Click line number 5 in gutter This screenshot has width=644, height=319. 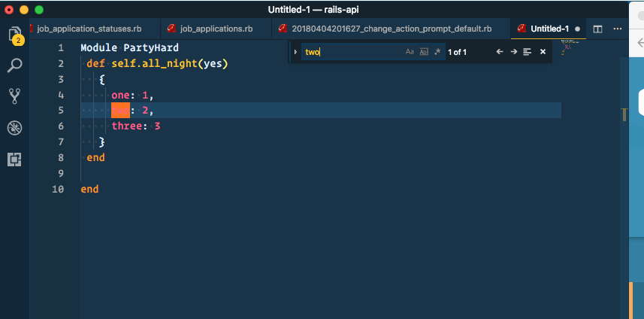tap(61, 111)
